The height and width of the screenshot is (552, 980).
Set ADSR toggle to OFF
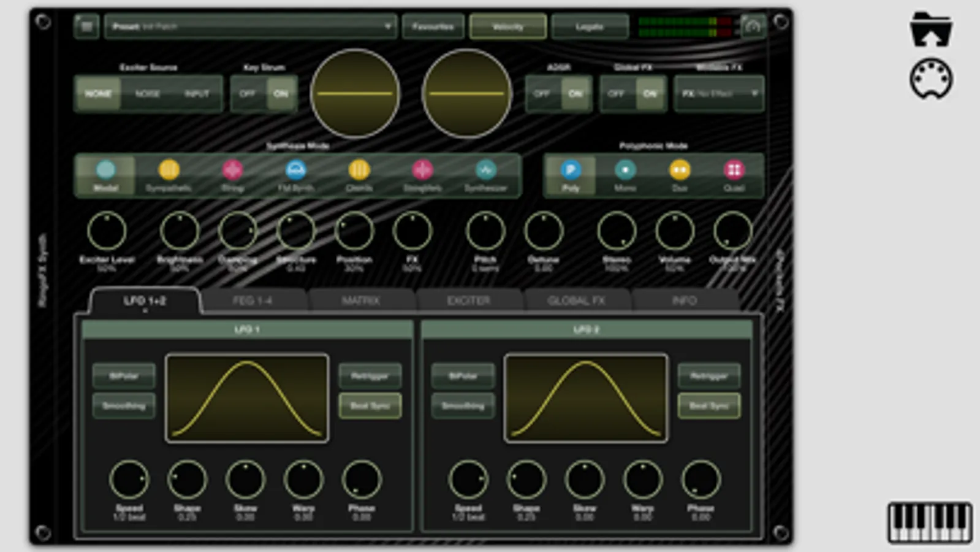tap(542, 94)
